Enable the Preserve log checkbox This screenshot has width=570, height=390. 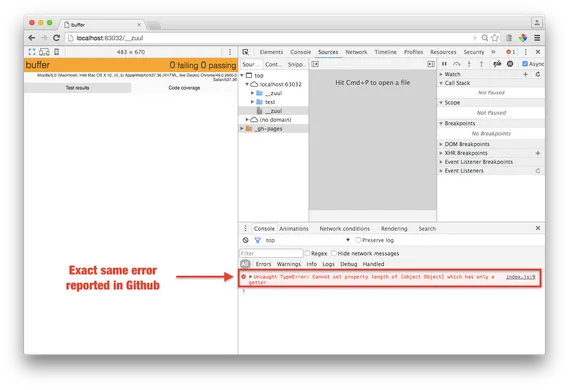(x=358, y=240)
